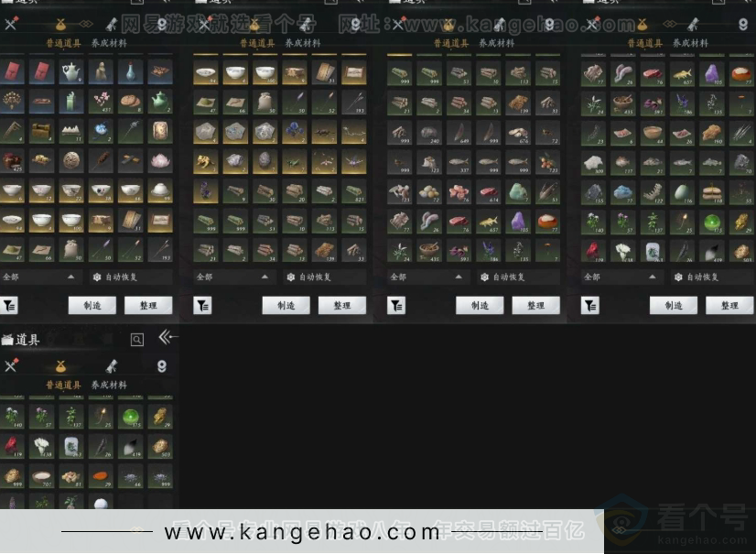Open 普通道具 tab in third panel
The image size is (756, 554).
tap(451, 43)
